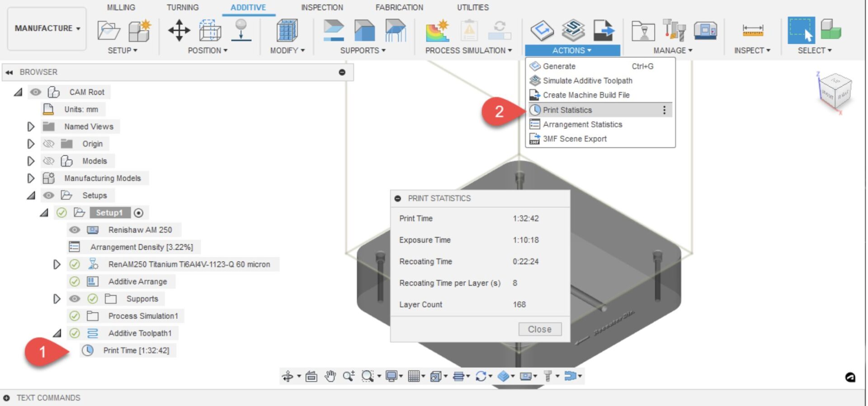The height and width of the screenshot is (406, 868).
Task: Close the Print Statistics dialog
Action: (x=539, y=329)
